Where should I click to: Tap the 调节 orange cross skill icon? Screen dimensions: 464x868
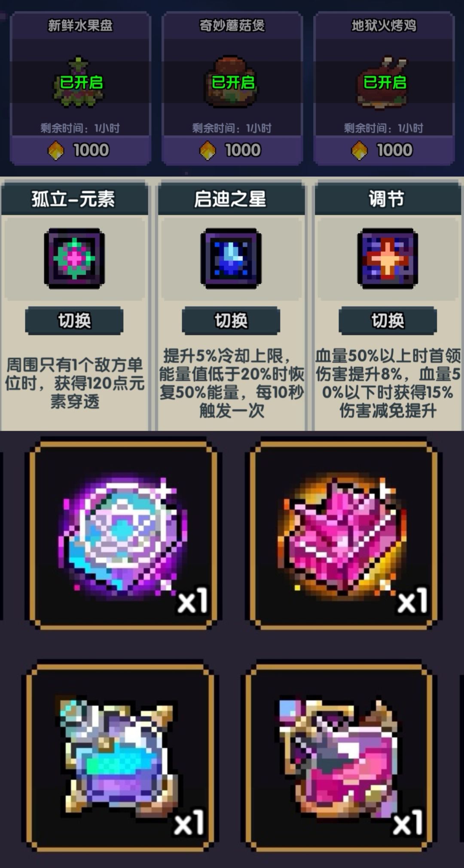388,258
